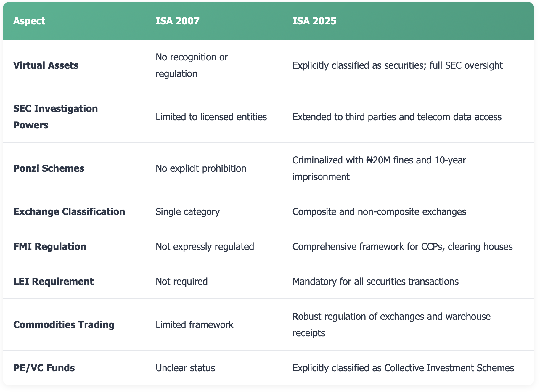
Task: Select the 'Unclear status' cell
Action: [x=185, y=368]
